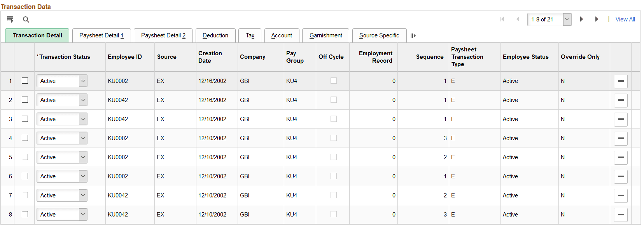Delete row 8 with minus button
644x227 pixels.
pyautogui.click(x=621, y=215)
